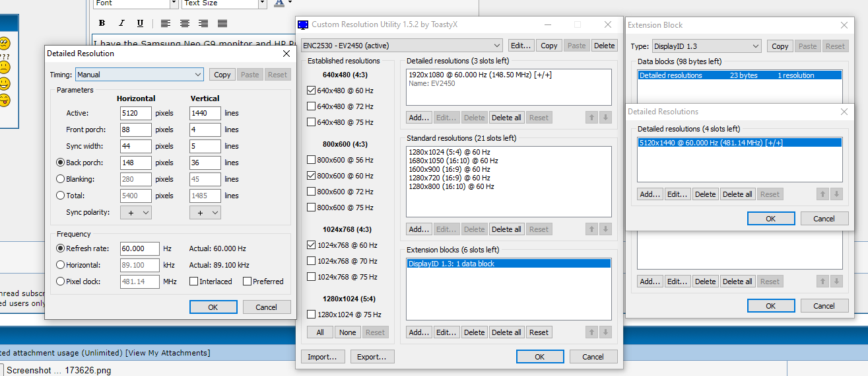Click the Export... button
The image size is (868, 376).
click(372, 357)
